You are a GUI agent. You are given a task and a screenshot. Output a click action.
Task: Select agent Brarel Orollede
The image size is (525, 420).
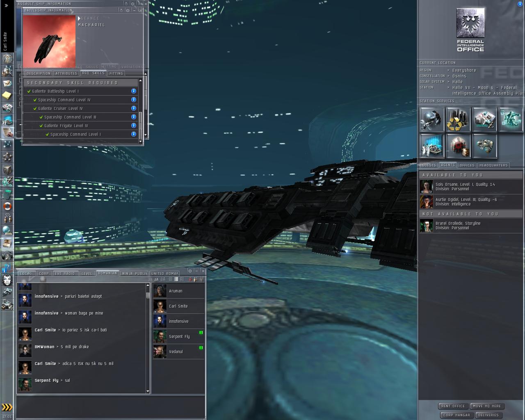click(x=471, y=226)
